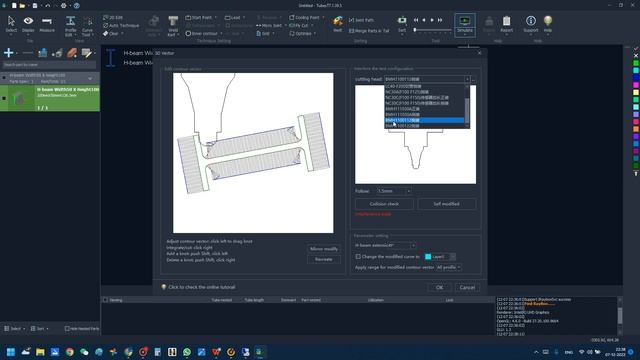Expand the H-beam part group chevron
The width and height of the screenshot is (640, 360).
[90, 78]
